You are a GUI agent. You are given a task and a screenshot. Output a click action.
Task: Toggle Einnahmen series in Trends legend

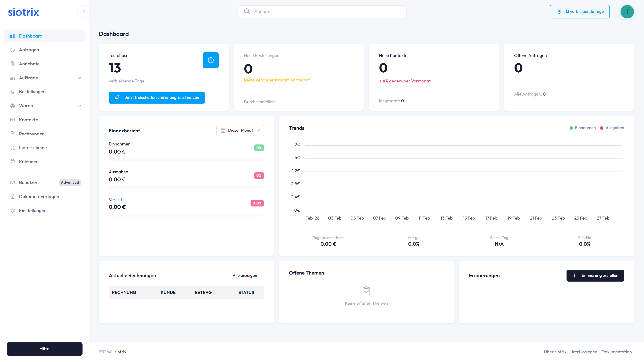(x=582, y=128)
